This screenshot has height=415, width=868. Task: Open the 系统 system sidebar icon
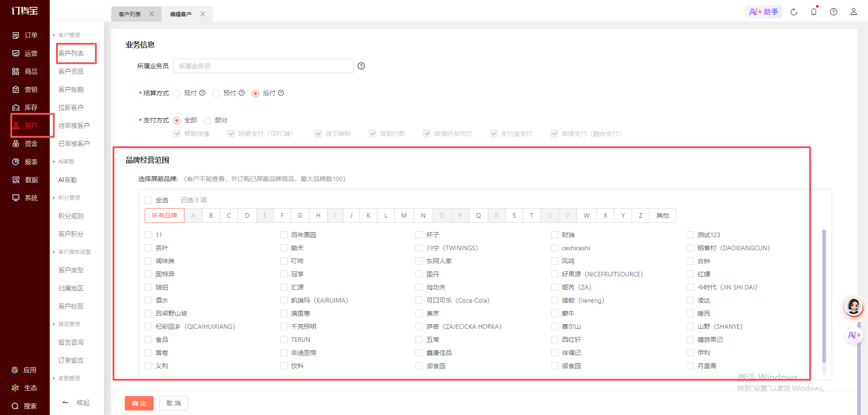16,198
